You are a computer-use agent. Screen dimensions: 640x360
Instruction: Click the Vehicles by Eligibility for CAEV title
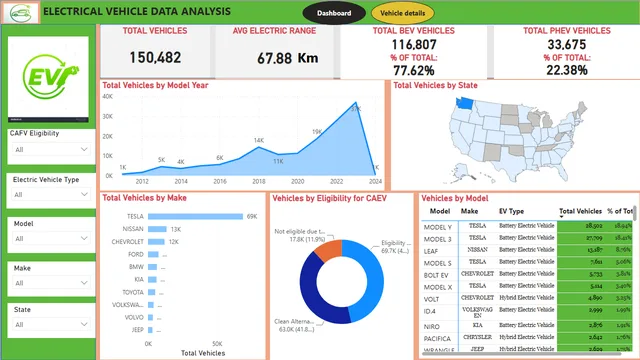pos(329,198)
